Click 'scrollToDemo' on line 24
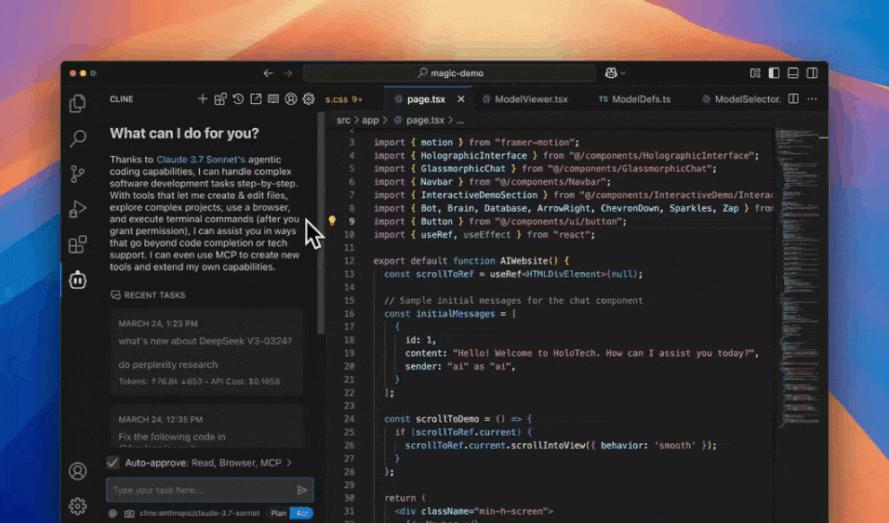Viewport: 889px width, 523px height. coord(447,419)
